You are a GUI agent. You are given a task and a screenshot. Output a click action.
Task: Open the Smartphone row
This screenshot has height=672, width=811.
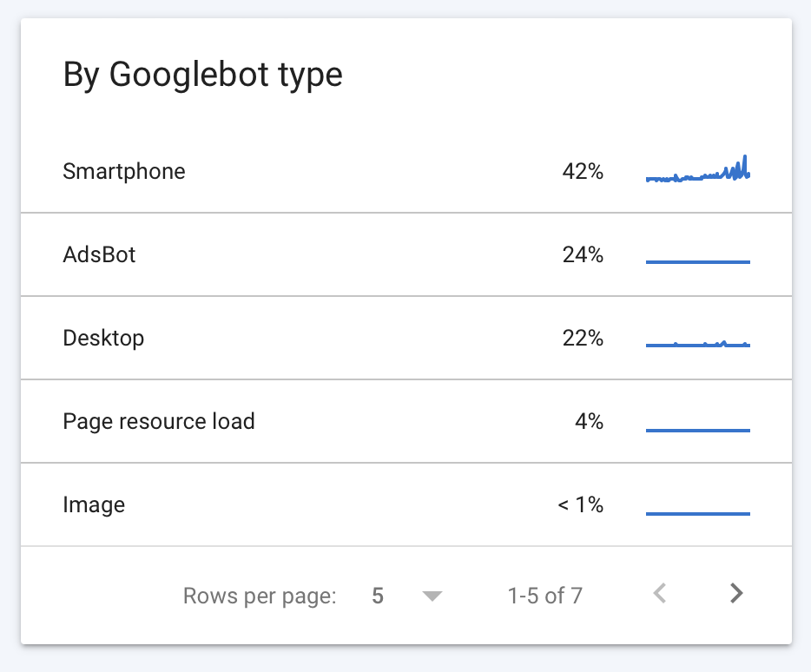pos(406,171)
